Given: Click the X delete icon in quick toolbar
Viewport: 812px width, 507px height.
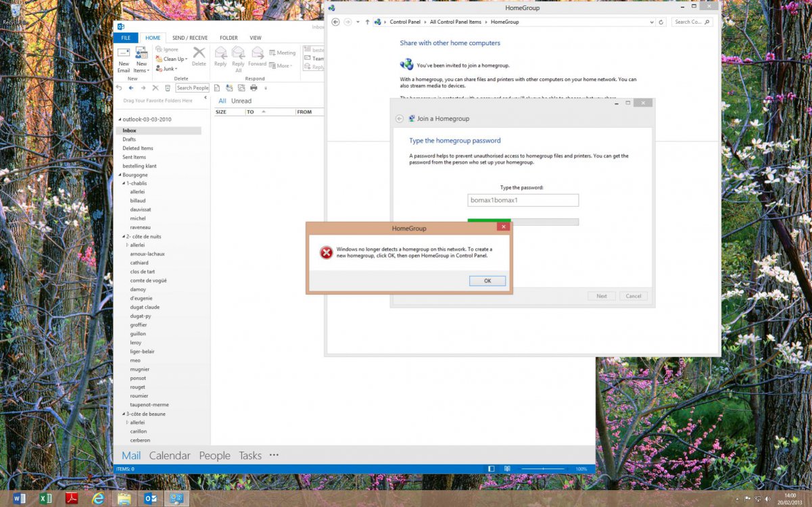Looking at the screenshot, I should click(x=156, y=88).
